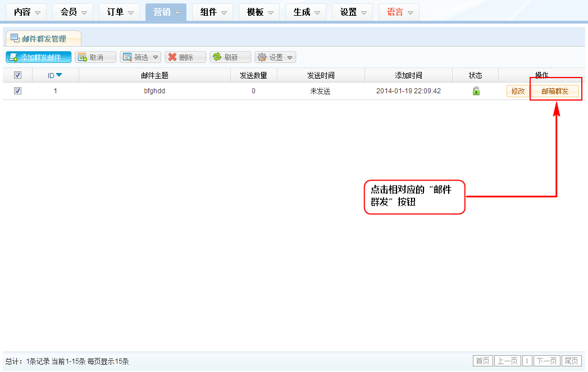Sort by the ID column arrow

coord(58,75)
